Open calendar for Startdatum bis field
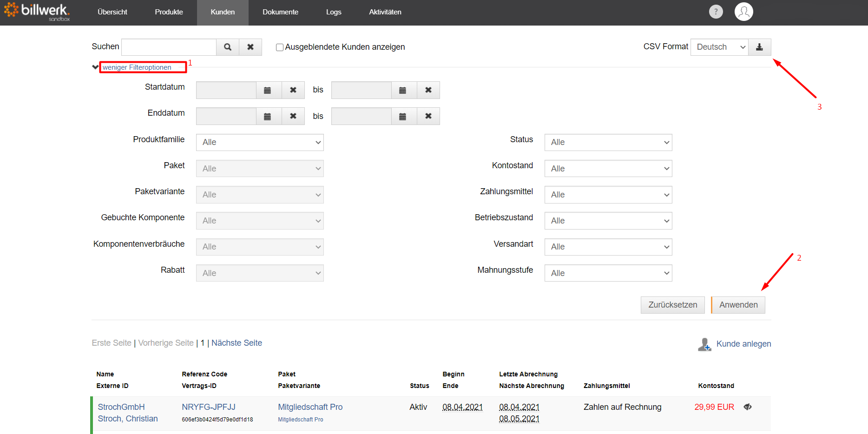The height and width of the screenshot is (434, 868). (x=403, y=90)
